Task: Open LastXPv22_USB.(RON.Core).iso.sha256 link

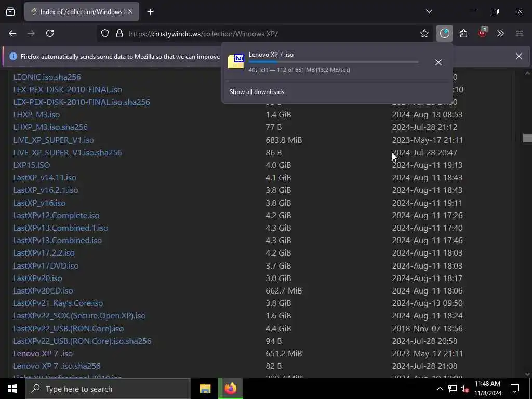Action: click(82, 341)
